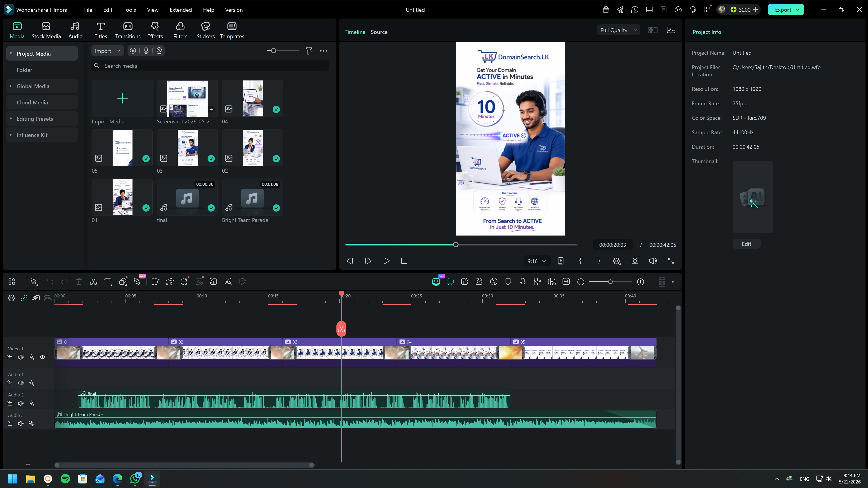Viewport: 868px width, 488px height.
Task: Mute the Video 1 track
Action: tap(21, 357)
